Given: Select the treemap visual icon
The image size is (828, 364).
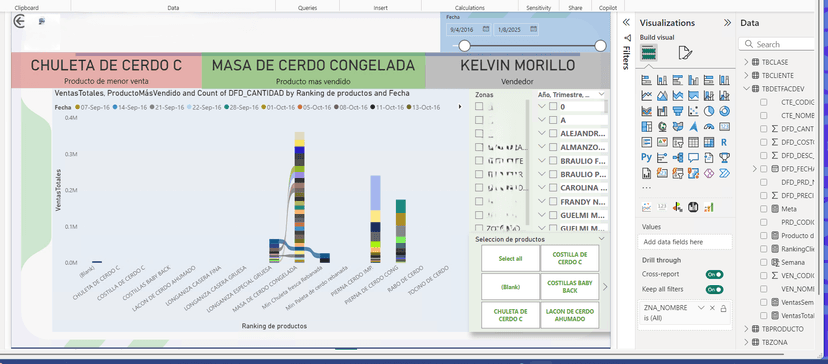Looking at the screenshot, I should (x=646, y=127).
